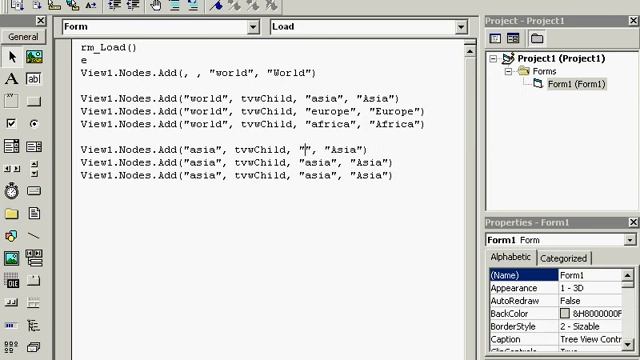Switch to the Alphabetic properties tab
Screen dimensions: 640x360
pos(511,257)
